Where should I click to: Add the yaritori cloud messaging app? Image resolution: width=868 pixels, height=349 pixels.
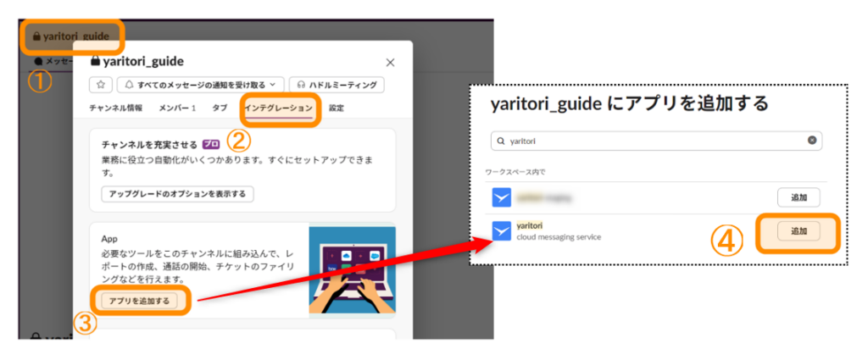tap(798, 230)
